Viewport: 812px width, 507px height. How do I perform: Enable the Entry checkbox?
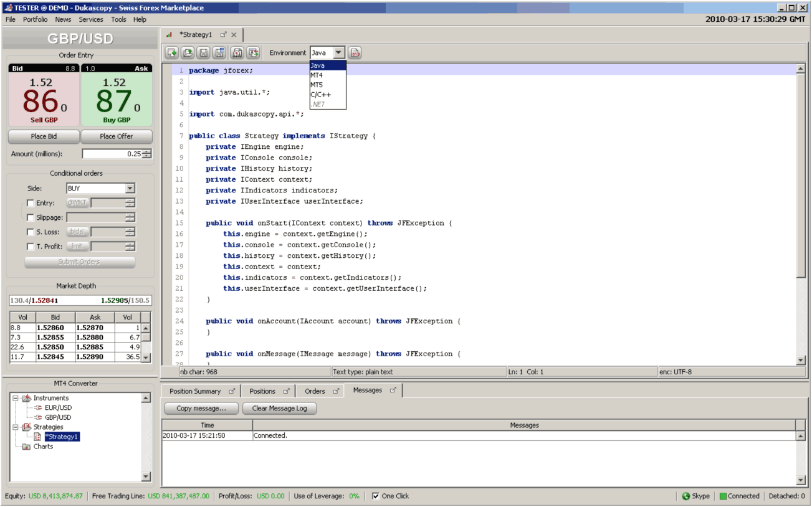[31, 203]
